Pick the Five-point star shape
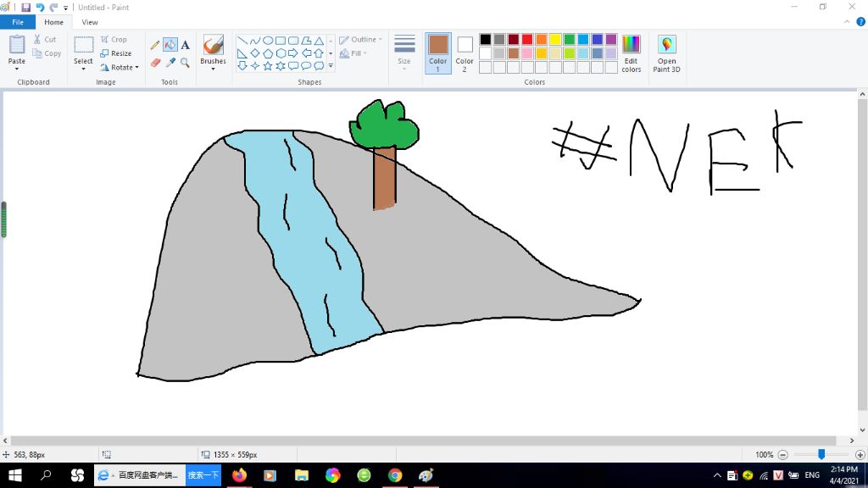The image size is (868, 488). (267, 66)
